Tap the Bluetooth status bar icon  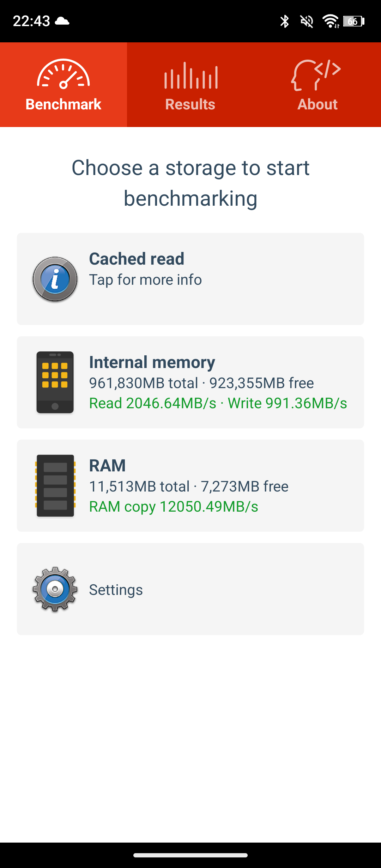coord(284,21)
